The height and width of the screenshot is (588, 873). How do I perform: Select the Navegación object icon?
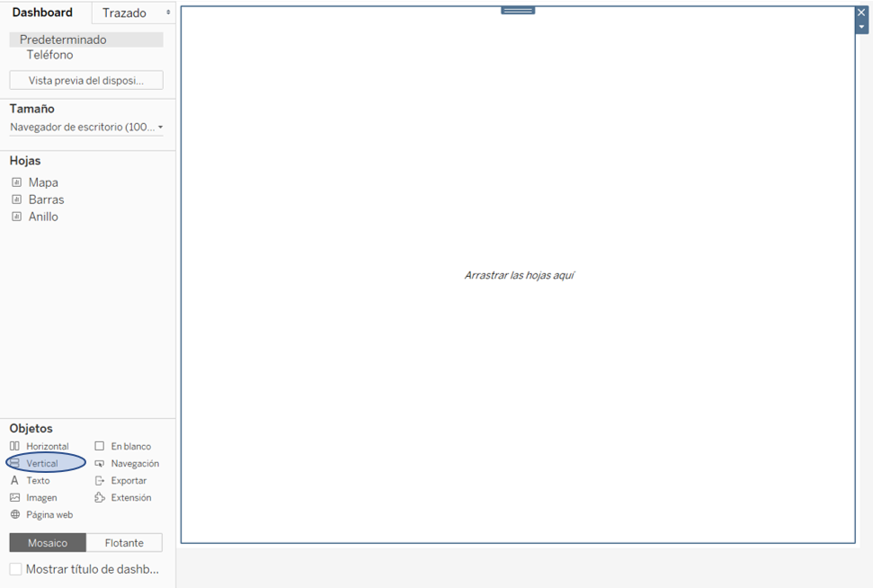coord(100,464)
